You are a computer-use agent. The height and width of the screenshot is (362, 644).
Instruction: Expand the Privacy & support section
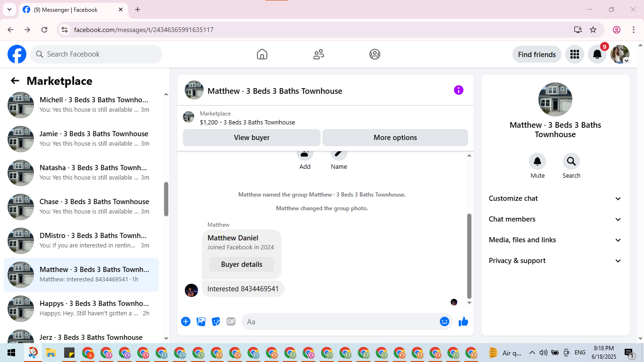pos(555,261)
